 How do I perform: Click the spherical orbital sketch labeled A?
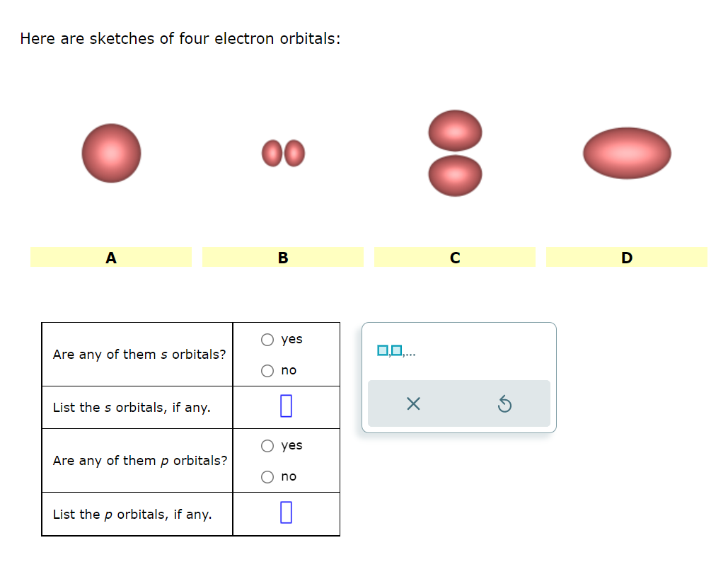111,153
